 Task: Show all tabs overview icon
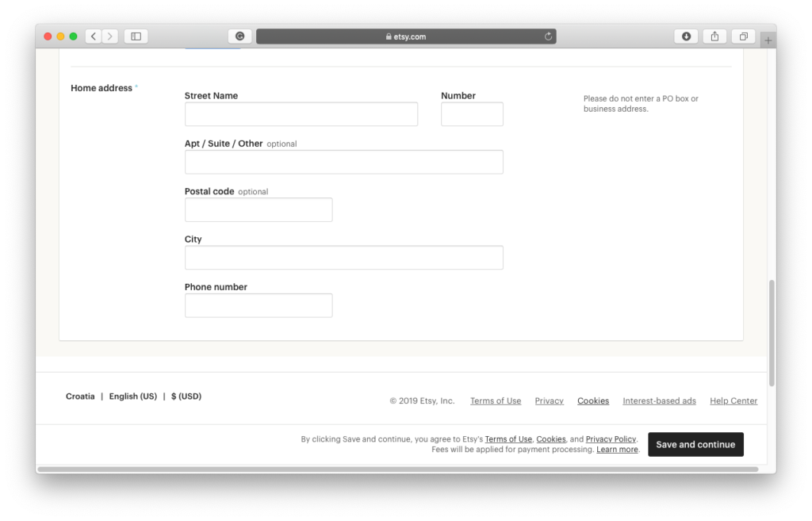pos(744,36)
